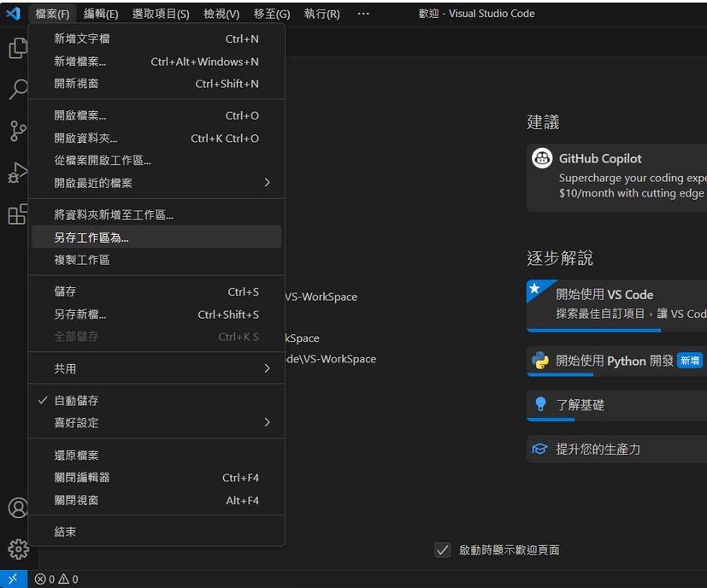Click progress bar under 開始使用 VS Code
707x588 pixels.
[x=593, y=331]
